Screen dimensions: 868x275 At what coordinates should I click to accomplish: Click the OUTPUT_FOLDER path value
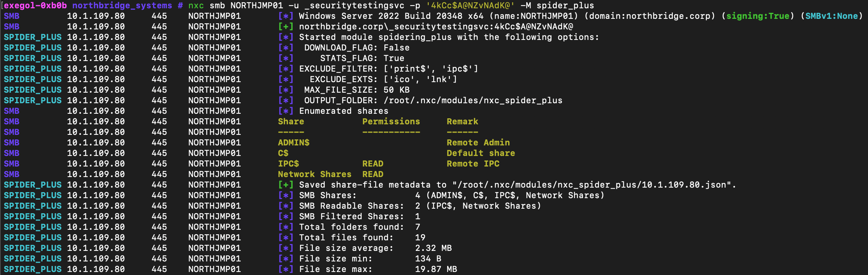(x=473, y=101)
